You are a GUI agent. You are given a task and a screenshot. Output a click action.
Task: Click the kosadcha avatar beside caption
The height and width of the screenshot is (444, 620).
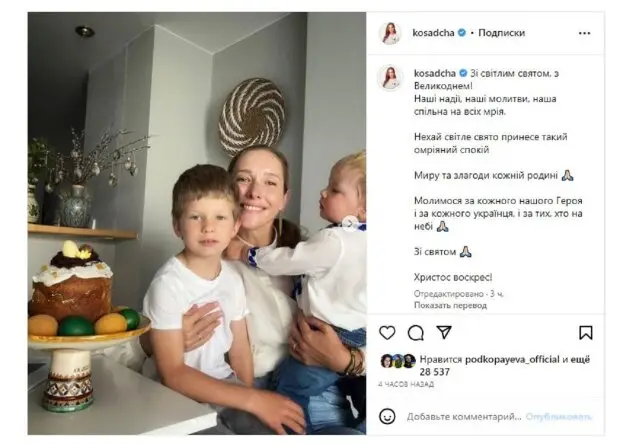click(x=390, y=77)
